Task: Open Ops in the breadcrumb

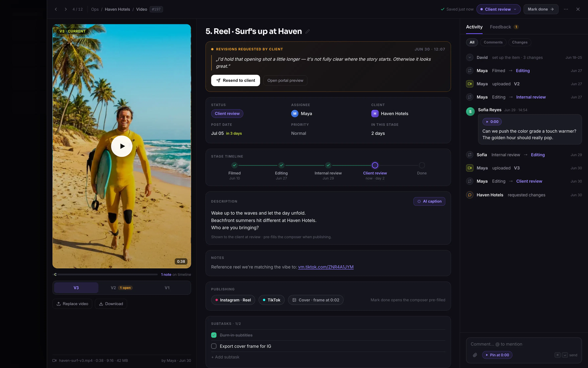Action: [x=95, y=9]
